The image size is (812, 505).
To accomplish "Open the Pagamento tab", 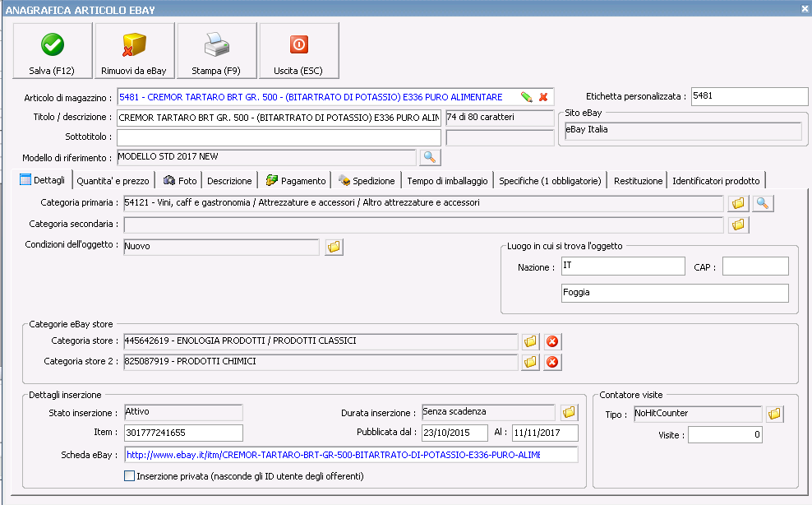I will click(295, 181).
